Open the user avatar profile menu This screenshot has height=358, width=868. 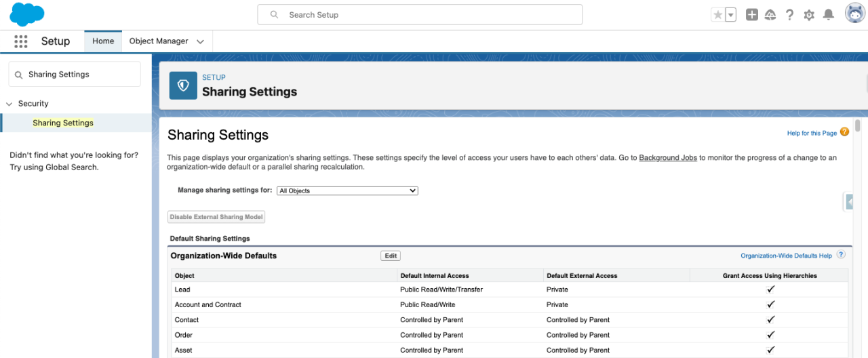pos(854,14)
